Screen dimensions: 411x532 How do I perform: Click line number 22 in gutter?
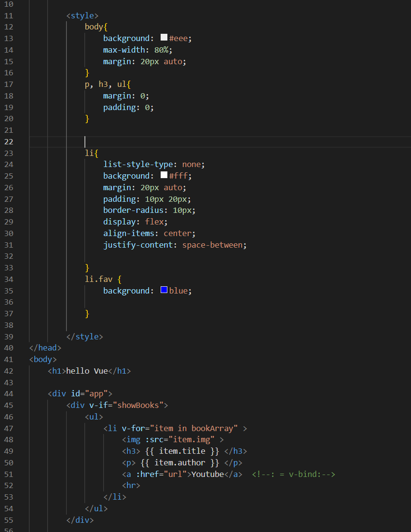point(9,142)
